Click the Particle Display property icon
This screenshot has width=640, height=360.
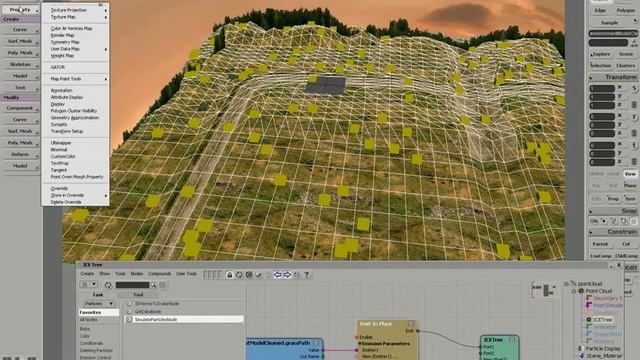(x=581, y=349)
